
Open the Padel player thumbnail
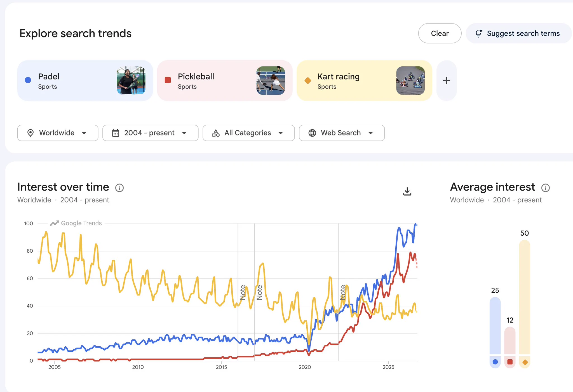pyautogui.click(x=131, y=81)
